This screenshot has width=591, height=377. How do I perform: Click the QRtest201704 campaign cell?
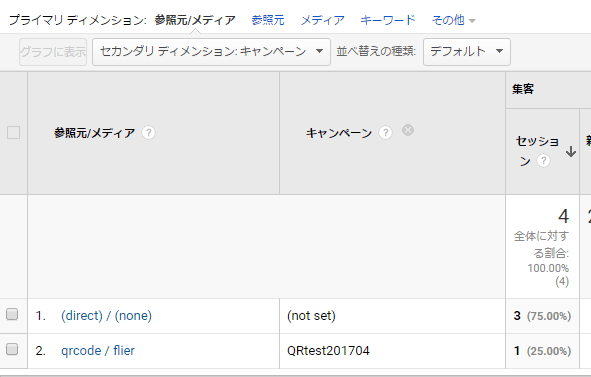(328, 351)
